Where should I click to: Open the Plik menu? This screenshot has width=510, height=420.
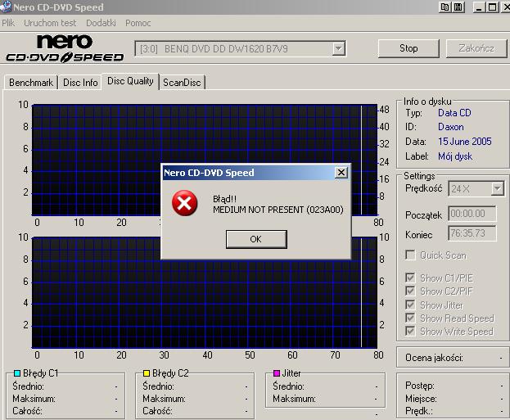pos(8,23)
